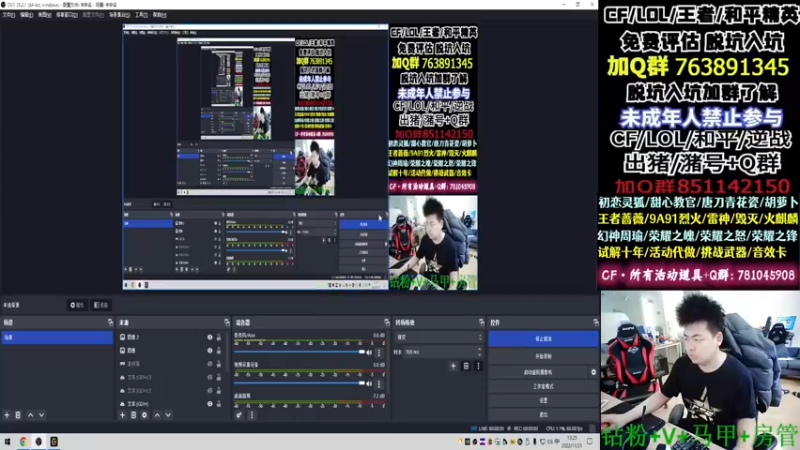Open options menu for 麦克风/Aux channel
Viewport: 800px width, 450px height.
(379, 353)
